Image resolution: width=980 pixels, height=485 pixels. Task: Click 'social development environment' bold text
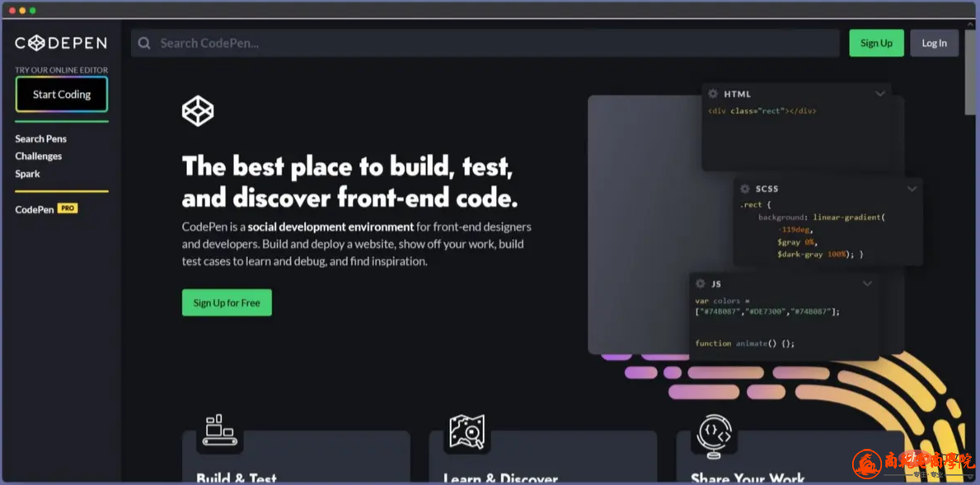[331, 226]
